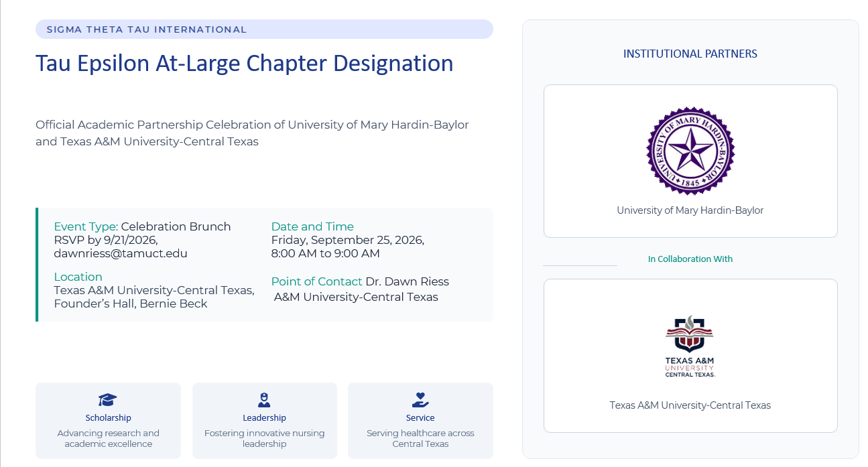Click the Date and Time label
Screen dimensions: 868x467
click(x=312, y=226)
